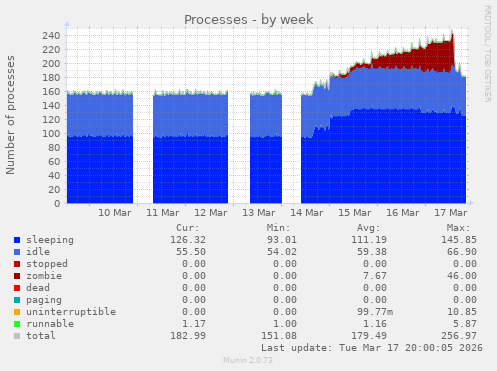The width and height of the screenshot is (497, 371).
Task: Click the 'Max:' column header
Action: (x=458, y=228)
